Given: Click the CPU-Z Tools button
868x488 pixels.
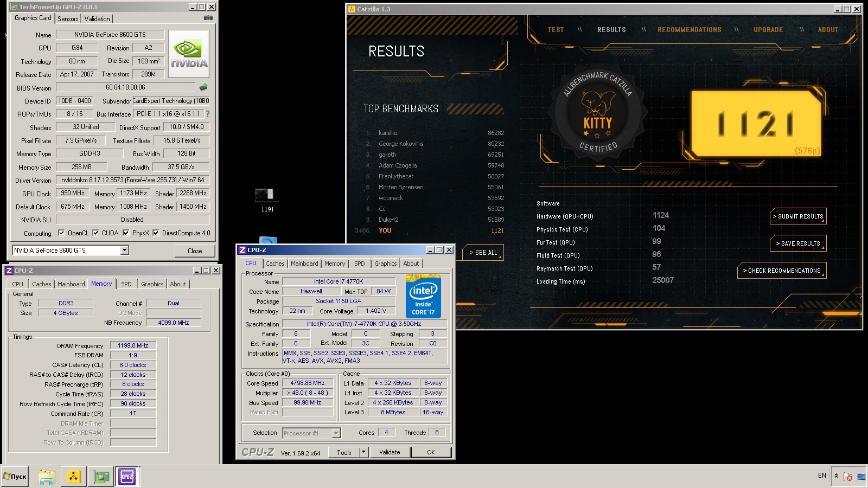Looking at the screenshot, I should click(x=344, y=452).
